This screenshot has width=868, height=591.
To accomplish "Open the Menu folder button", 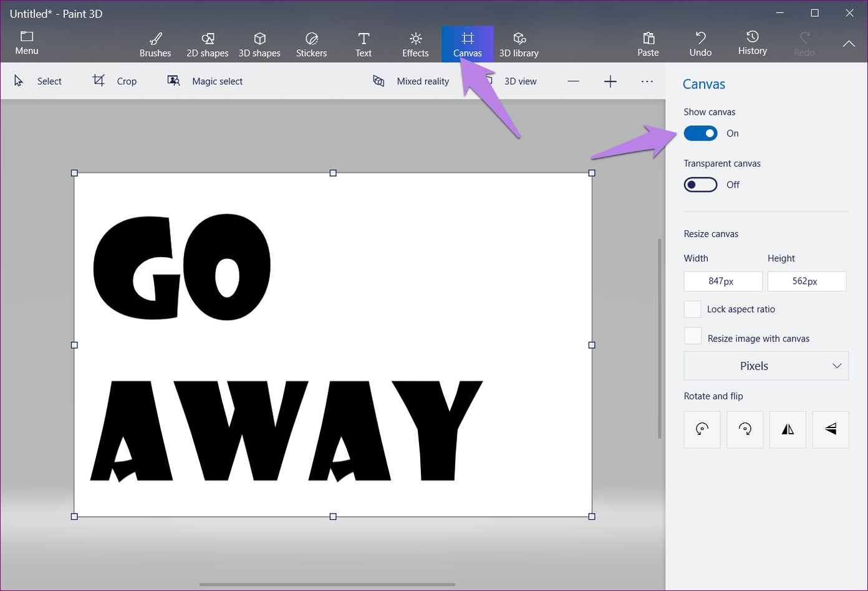I will point(27,43).
